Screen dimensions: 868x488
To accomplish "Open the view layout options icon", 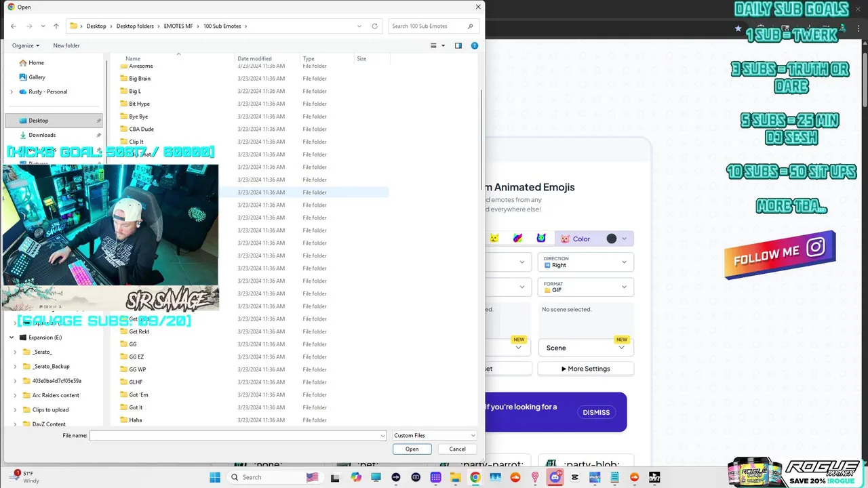I will point(434,45).
